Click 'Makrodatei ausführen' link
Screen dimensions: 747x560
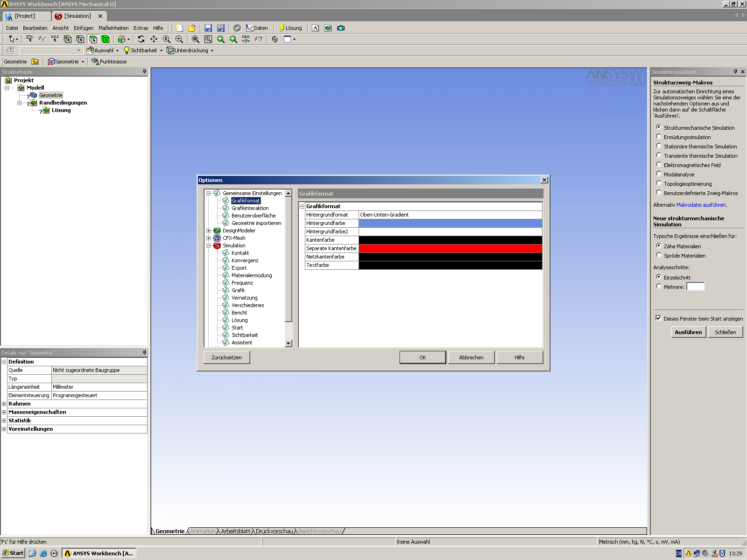(x=701, y=205)
